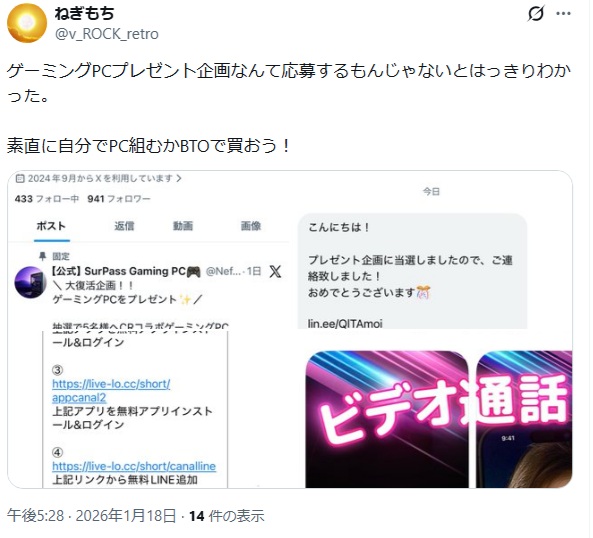The height and width of the screenshot is (538, 593).
Task: Open the ビデオ通話 image thumbnail
Action: coord(387,419)
